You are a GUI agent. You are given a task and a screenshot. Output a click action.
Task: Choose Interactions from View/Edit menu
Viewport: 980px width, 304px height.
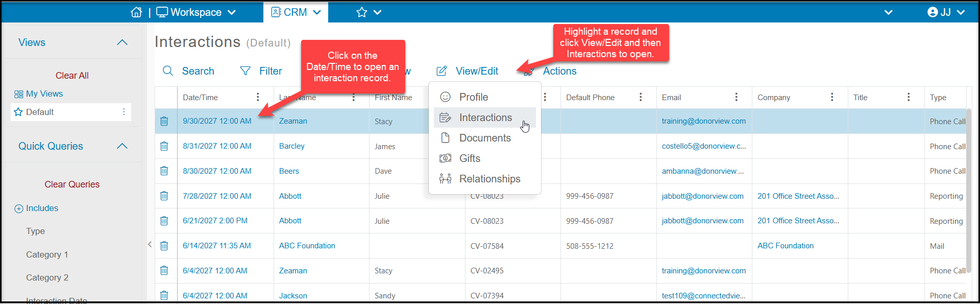pos(485,118)
